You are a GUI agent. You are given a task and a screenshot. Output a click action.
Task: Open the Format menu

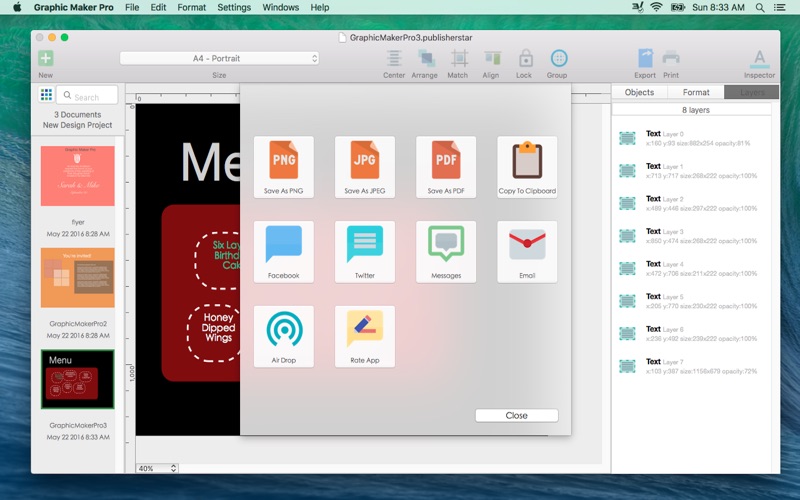coord(192,8)
